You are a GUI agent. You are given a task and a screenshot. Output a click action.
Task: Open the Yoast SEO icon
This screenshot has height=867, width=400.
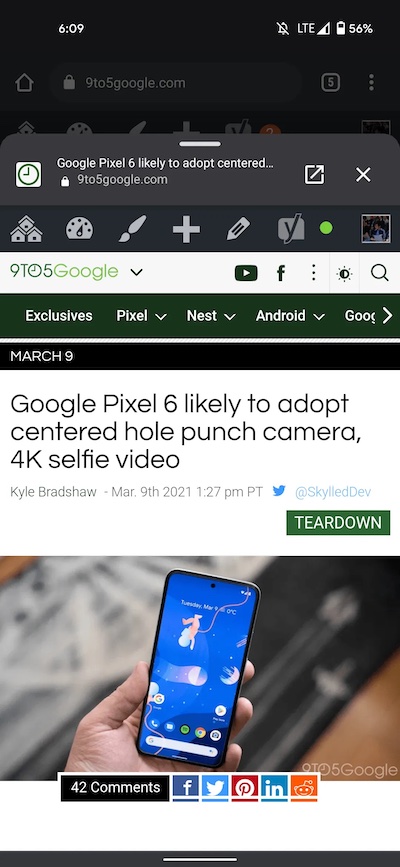point(292,228)
